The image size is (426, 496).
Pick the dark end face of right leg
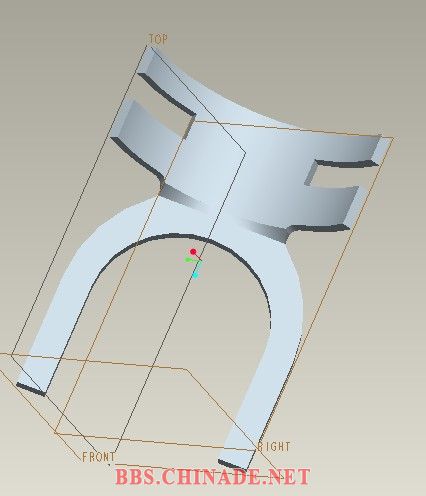(232, 464)
